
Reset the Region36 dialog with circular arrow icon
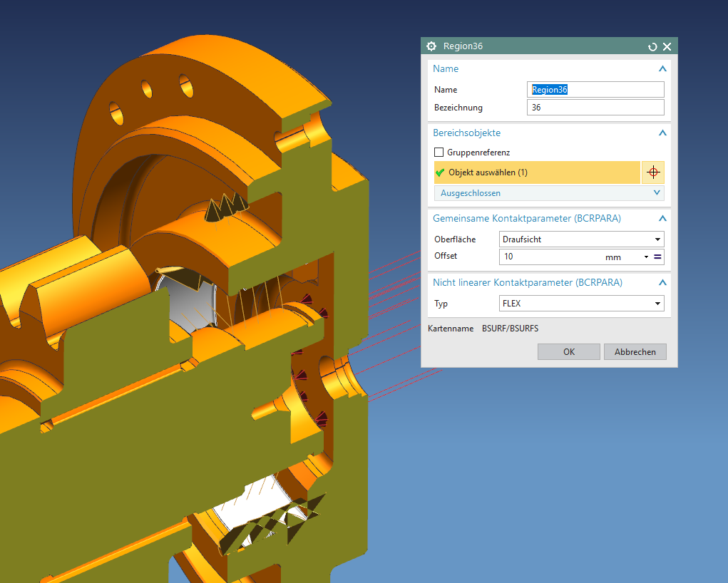click(x=652, y=46)
